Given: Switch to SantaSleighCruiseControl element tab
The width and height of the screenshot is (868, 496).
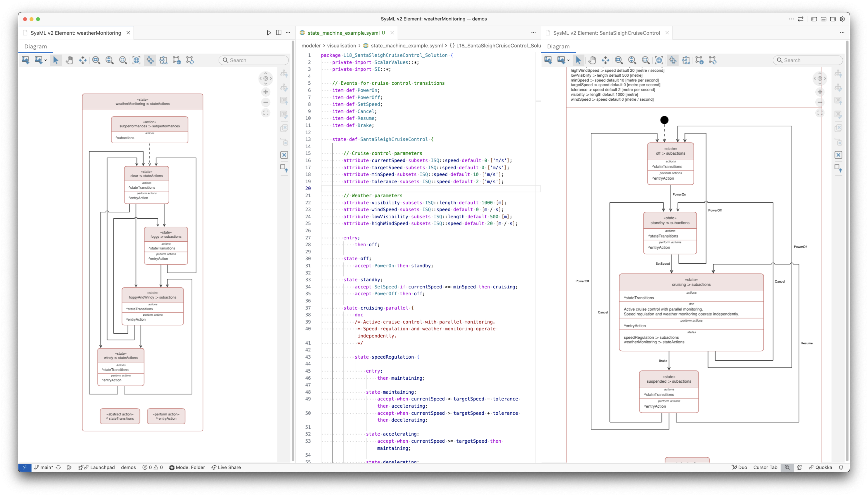Looking at the screenshot, I should [606, 33].
